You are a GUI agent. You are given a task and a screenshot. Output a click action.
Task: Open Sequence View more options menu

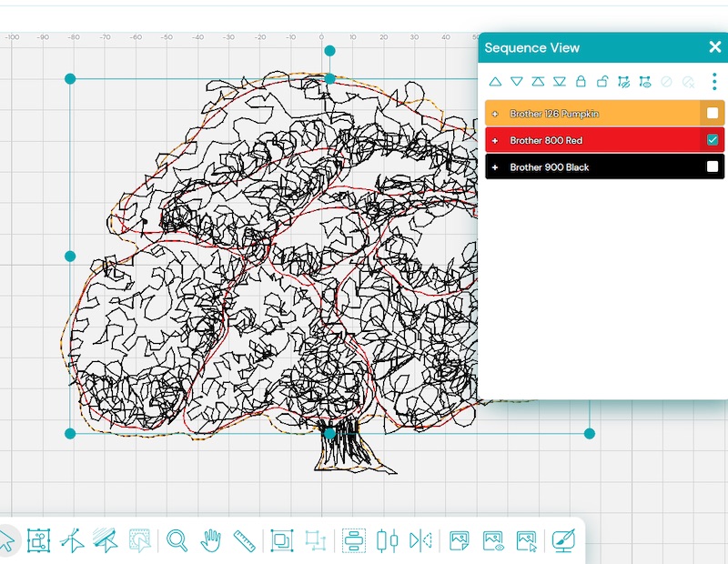714,82
